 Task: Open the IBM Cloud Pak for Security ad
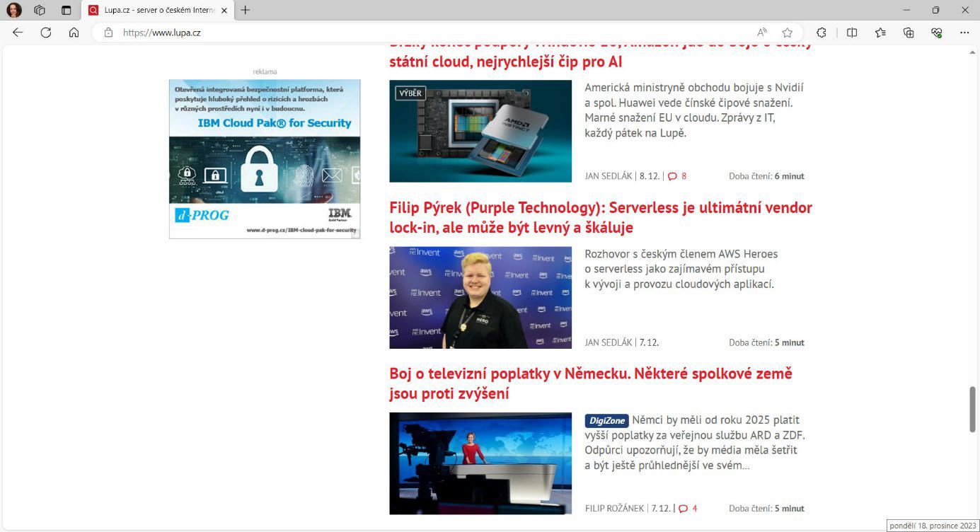265,158
